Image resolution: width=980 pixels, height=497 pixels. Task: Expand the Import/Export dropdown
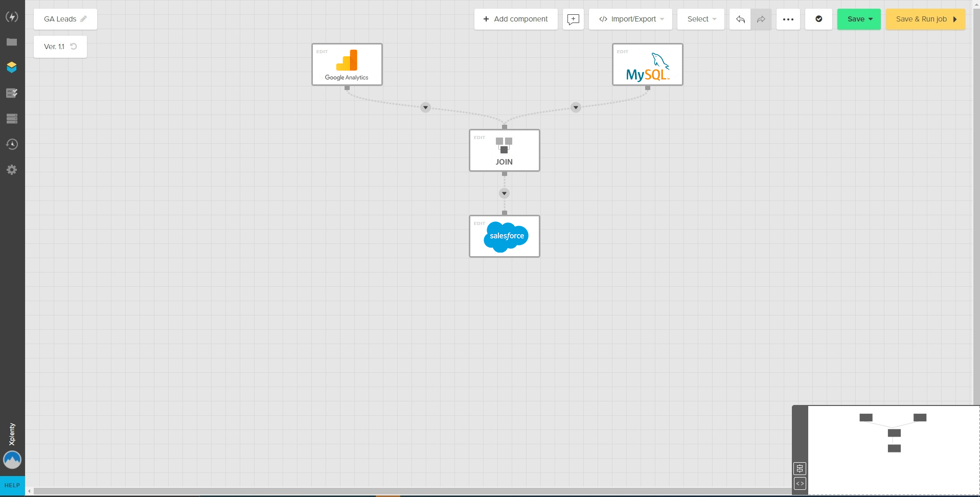click(x=663, y=19)
